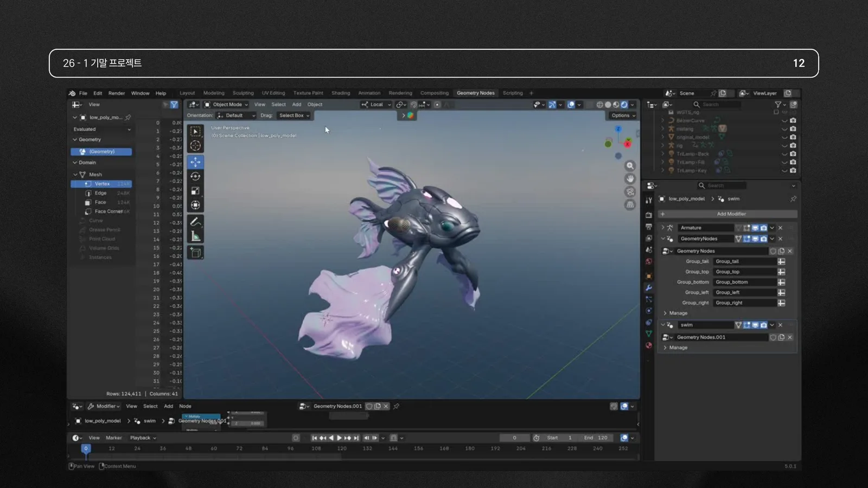The height and width of the screenshot is (488, 868).
Task: Toggle swim modifier render visibility camera icon
Action: click(x=763, y=325)
